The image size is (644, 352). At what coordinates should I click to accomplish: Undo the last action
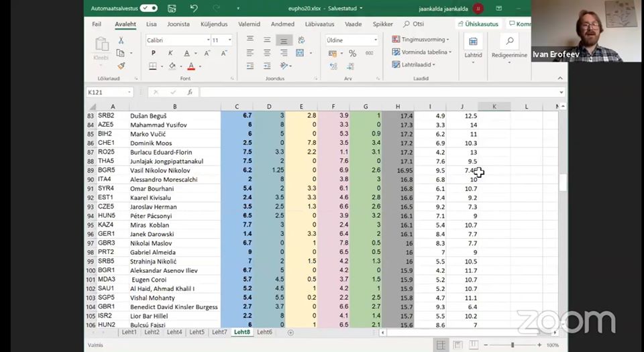[194, 8]
